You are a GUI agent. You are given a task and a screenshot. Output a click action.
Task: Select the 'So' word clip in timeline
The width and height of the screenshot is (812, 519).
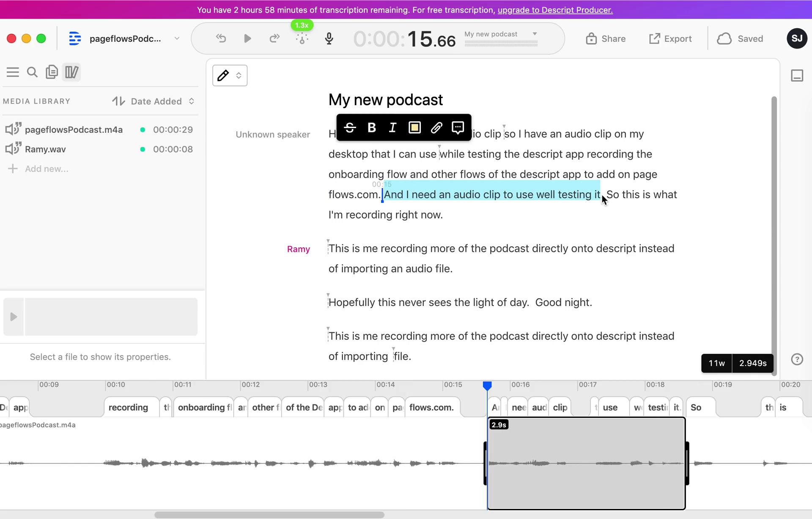(x=700, y=407)
